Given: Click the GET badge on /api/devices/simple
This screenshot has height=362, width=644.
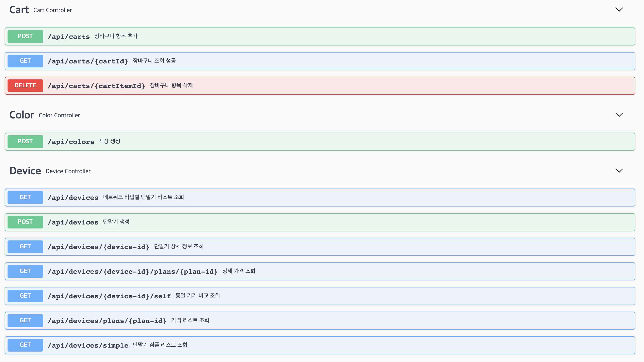Looking at the screenshot, I should click(x=25, y=345).
